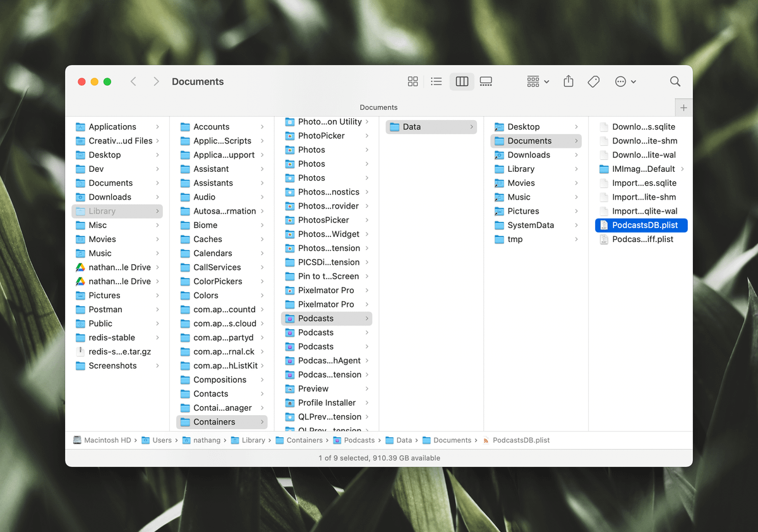Jump to Containers in path bar
Viewport: 758px width, 532px height.
[304, 440]
